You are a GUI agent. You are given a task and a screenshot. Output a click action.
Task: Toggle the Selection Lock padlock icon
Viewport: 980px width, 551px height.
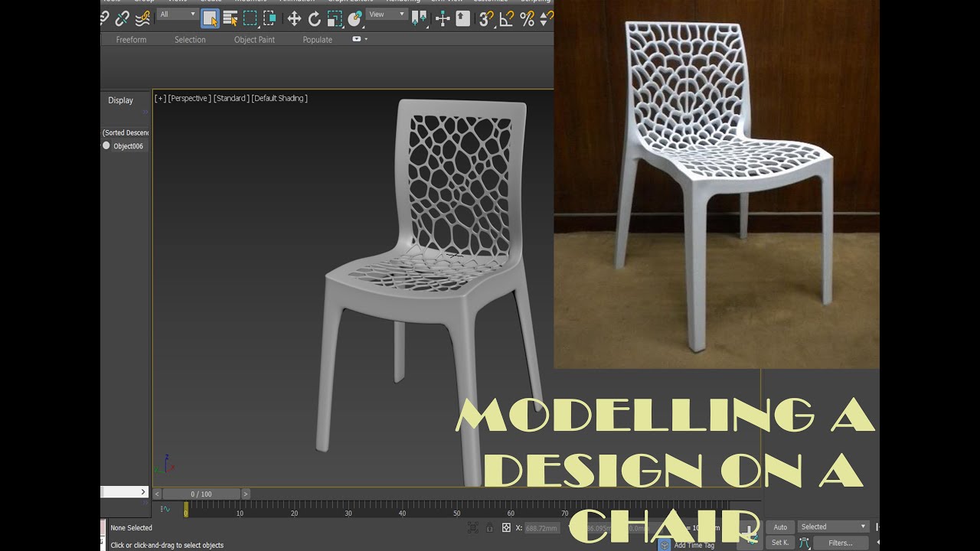(489, 527)
